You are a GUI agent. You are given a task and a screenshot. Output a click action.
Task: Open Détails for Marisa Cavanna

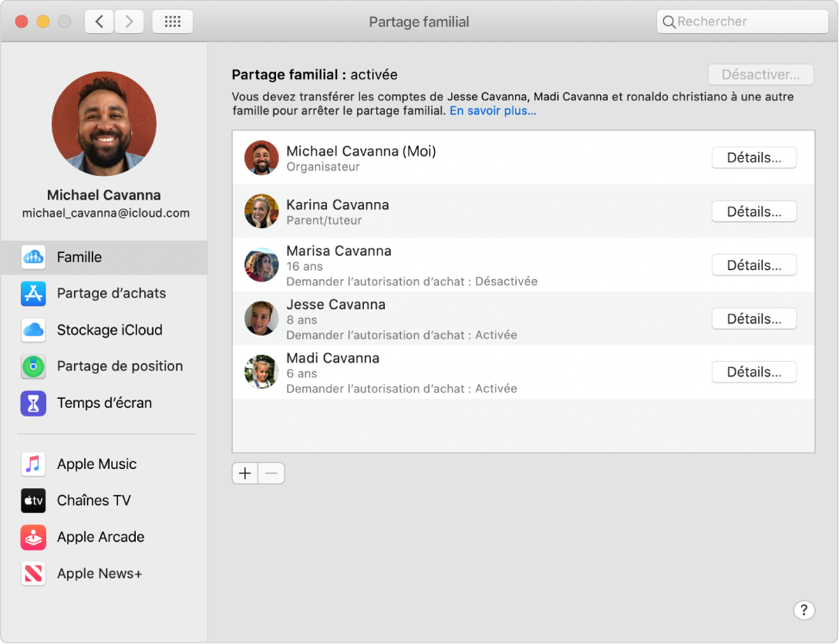pos(754,265)
